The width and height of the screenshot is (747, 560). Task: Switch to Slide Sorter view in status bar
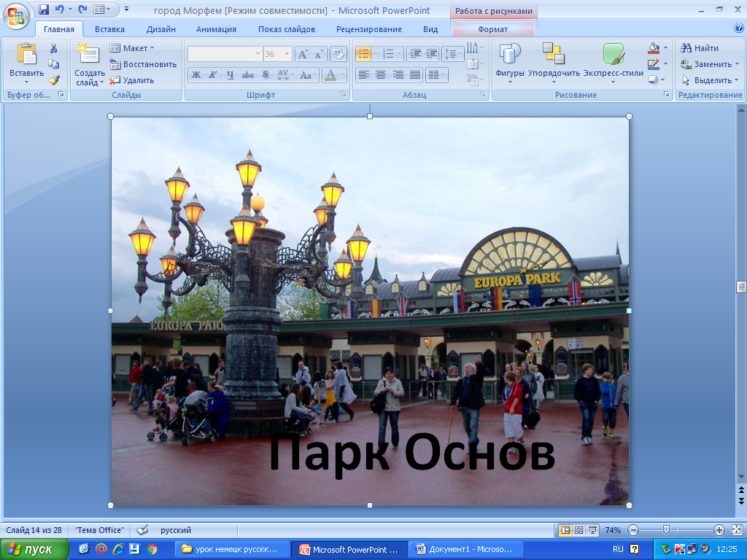coord(578,530)
